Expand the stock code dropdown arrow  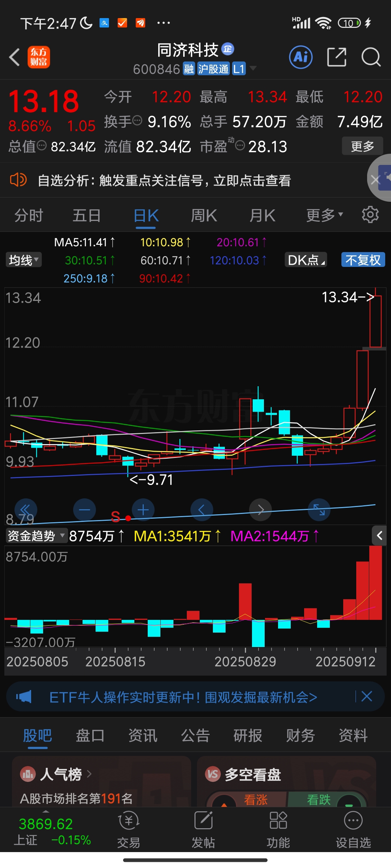[253, 68]
